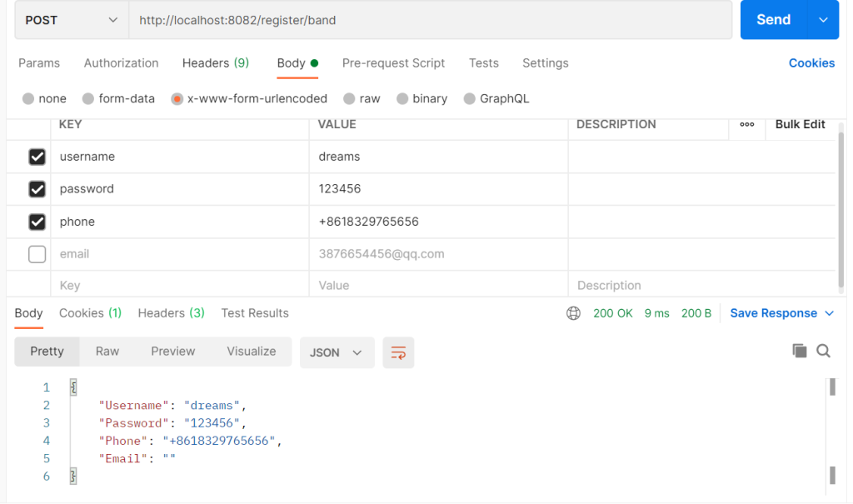This screenshot has width=853, height=504.
Task: Open the POST method dropdown
Action: 71,20
